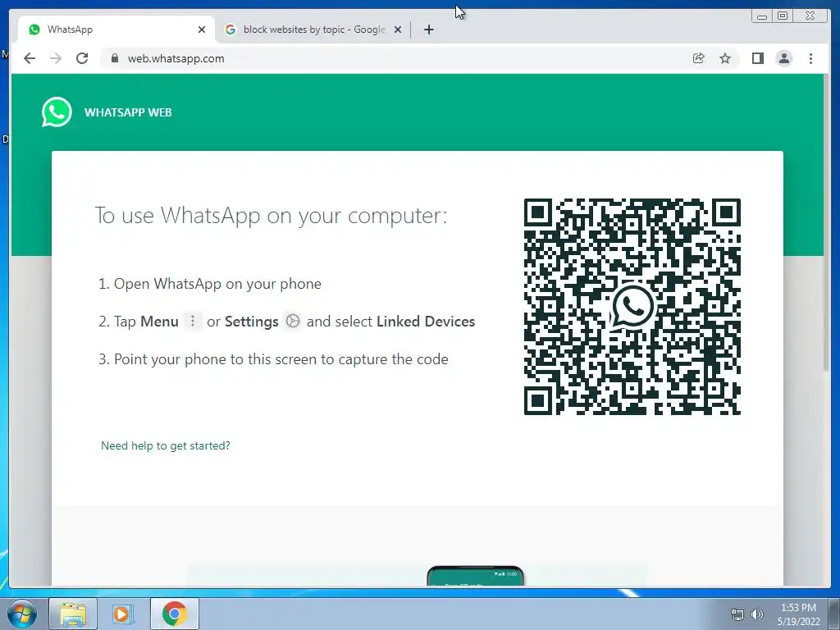The image size is (840, 630).
Task: Click 'Need help to get started?' link
Action: click(x=166, y=445)
